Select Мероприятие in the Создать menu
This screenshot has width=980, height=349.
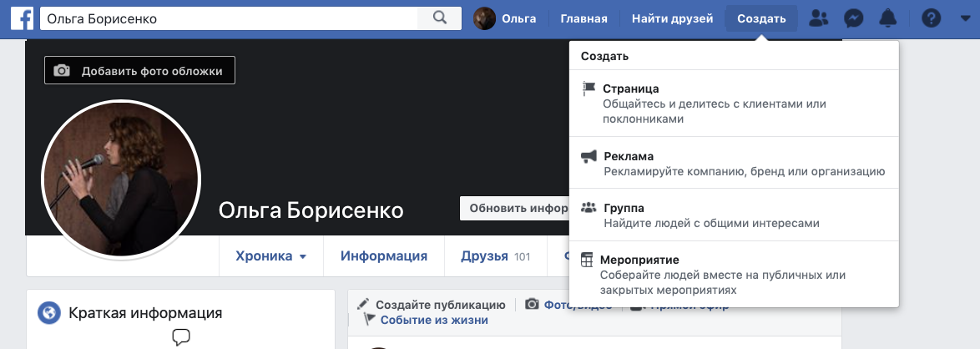click(x=735, y=274)
